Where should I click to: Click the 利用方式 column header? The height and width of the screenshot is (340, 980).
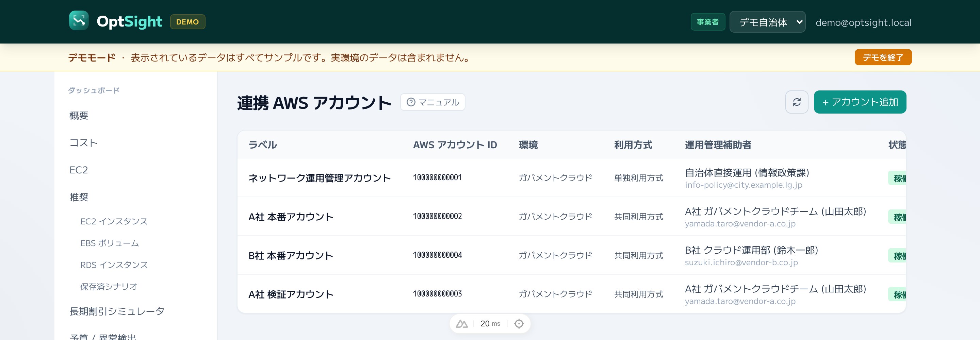[x=633, y=145]
